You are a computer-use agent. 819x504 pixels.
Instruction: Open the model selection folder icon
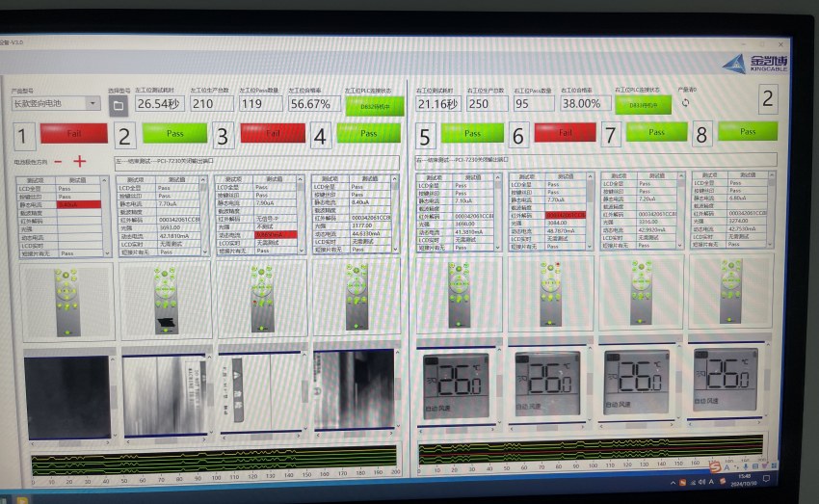pos(119,105)
